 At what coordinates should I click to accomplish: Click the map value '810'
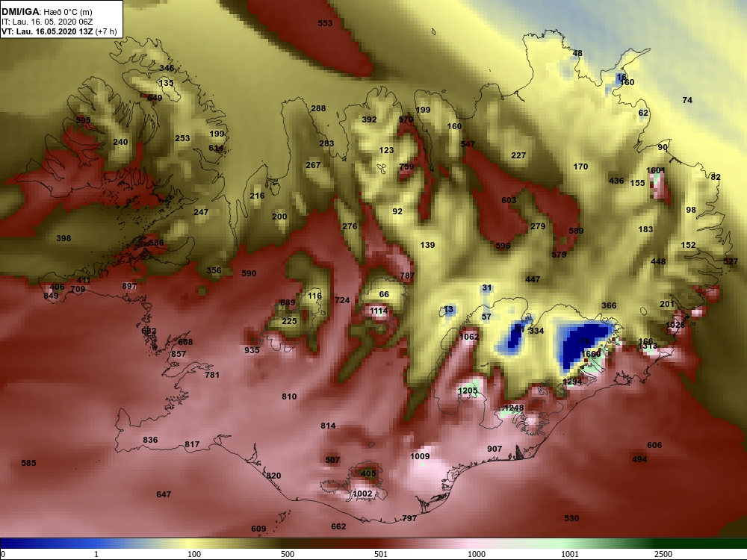[289, 396]
